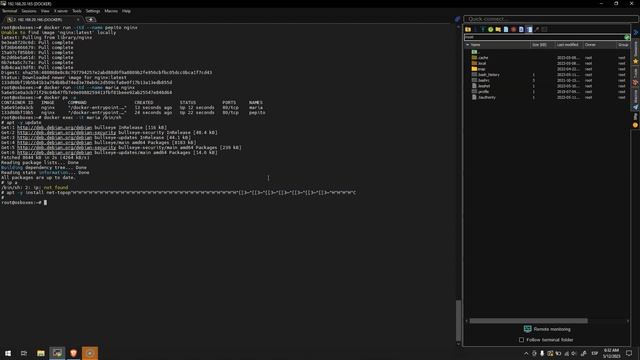
Task: Click the upload arrow icon in SFTP toolbar
Action: pyautogui.click(x=483, y=29)
